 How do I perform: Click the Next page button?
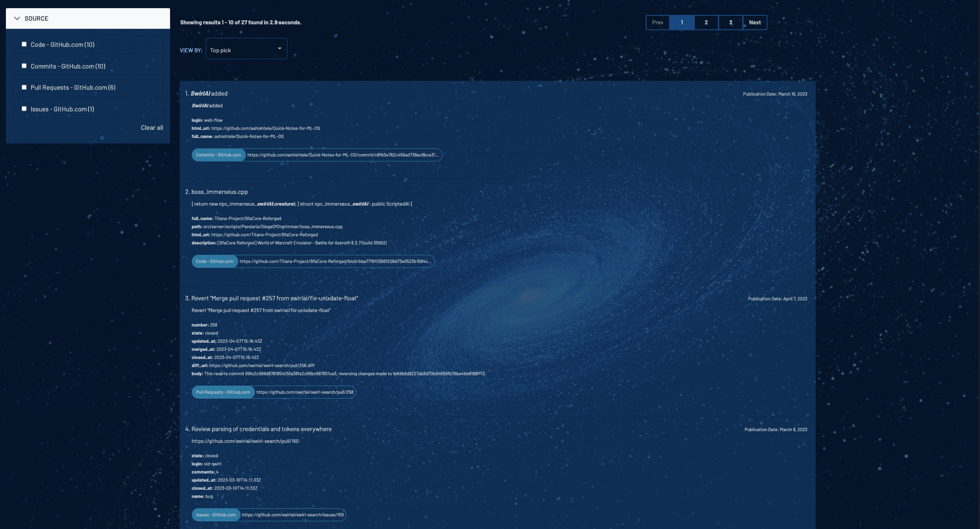pos(755,23)
